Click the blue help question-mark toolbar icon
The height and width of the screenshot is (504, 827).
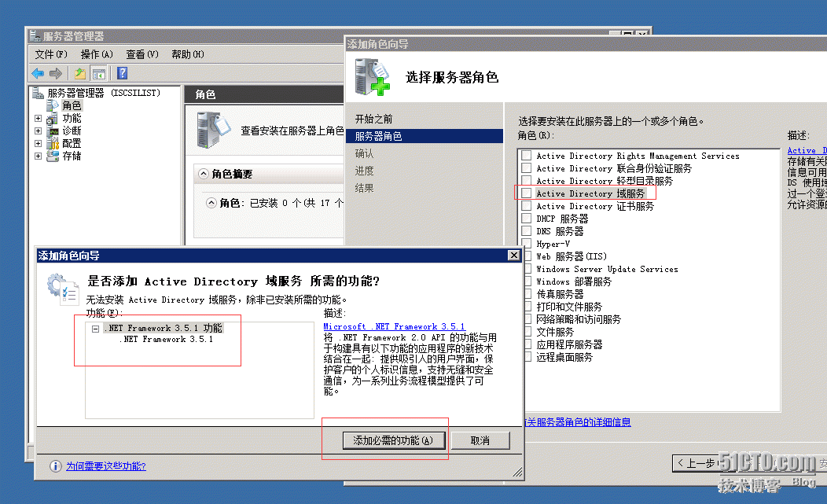click(x=123, y=73)
